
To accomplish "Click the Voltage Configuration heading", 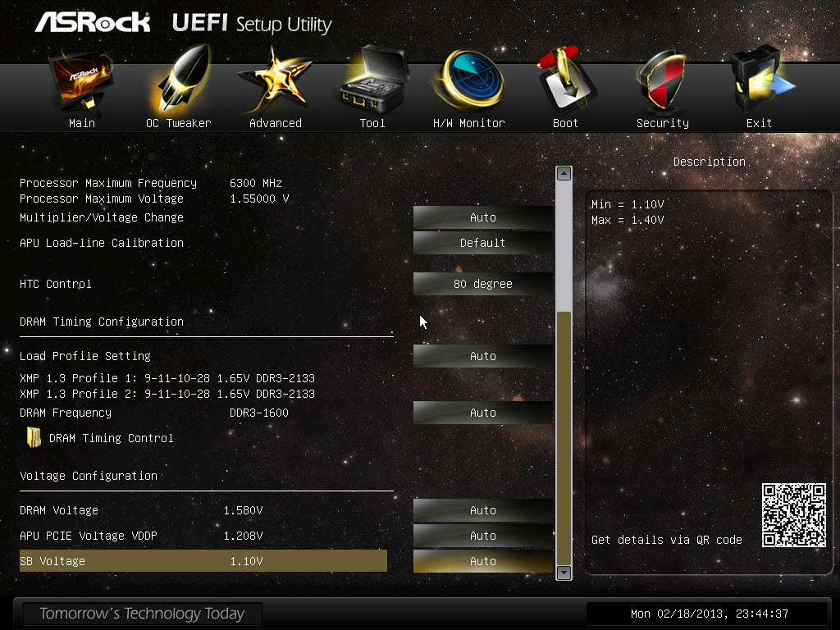I will (89, 476).
